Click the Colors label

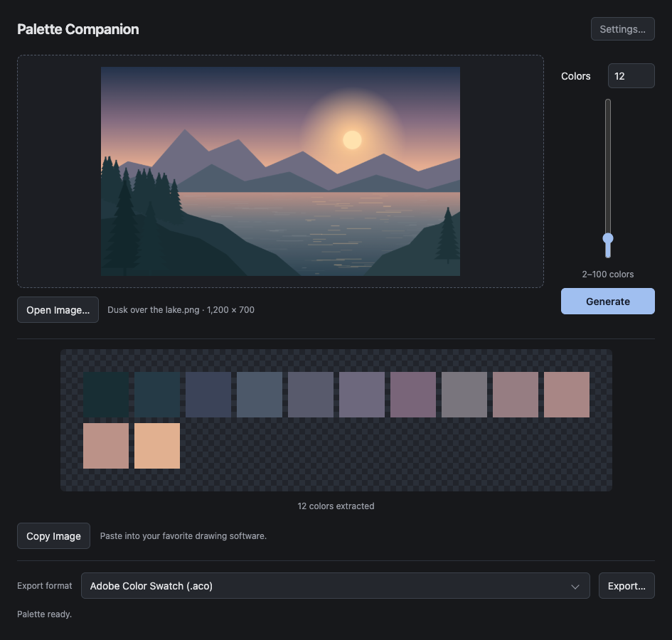point(575,76)
